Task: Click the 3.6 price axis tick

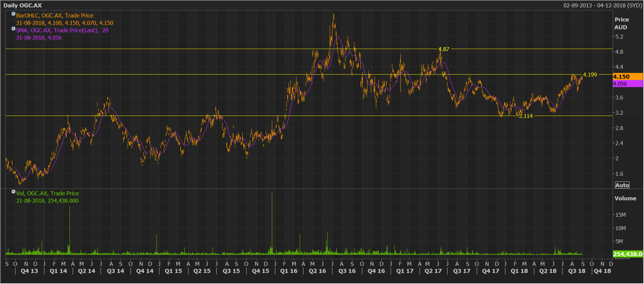Action: (619, 98)
